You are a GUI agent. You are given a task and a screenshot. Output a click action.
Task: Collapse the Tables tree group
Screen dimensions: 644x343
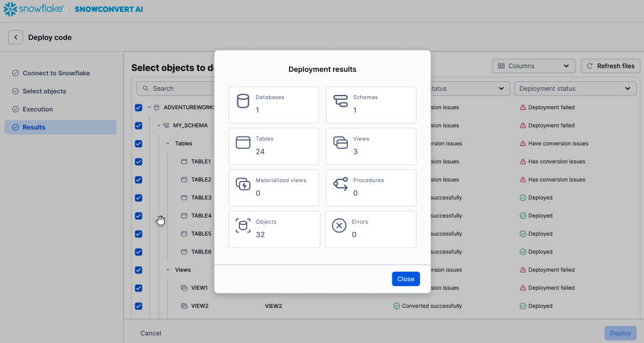(168, 144)
